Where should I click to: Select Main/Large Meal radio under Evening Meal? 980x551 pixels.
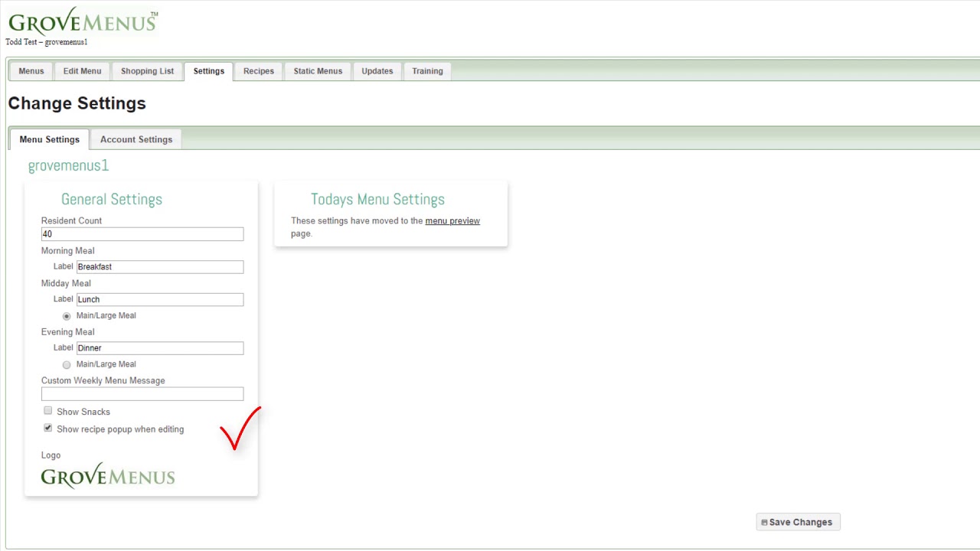point(67,365)
